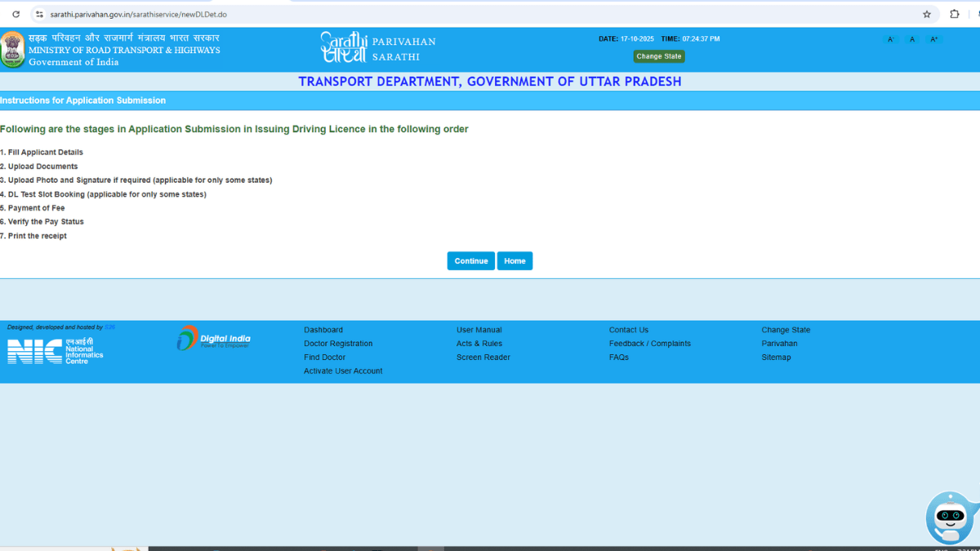Click the Digital India logo
This screenshot has width=980, height=551.
pos(214,338)
